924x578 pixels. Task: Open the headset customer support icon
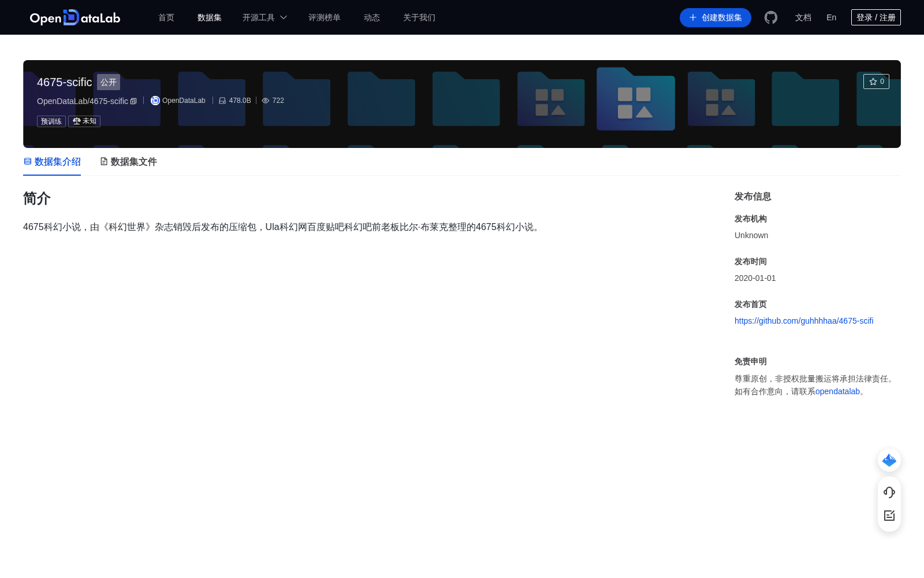coord(889,492)
